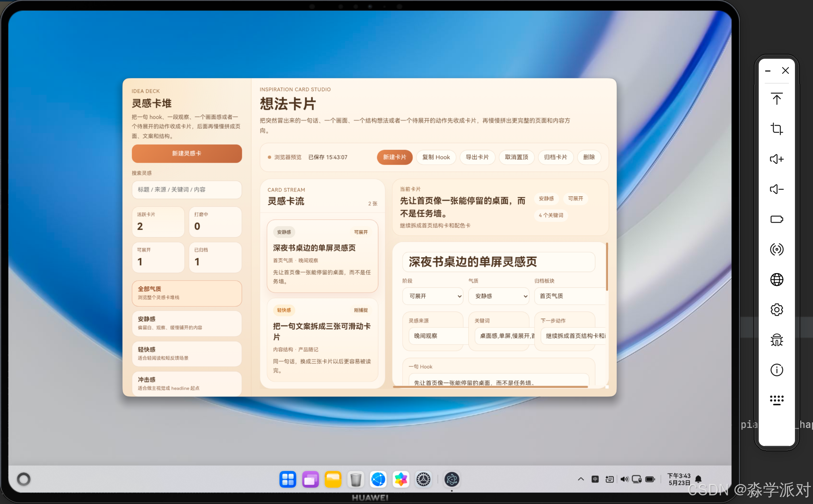The height and width of the screenshot is (504, 813).
Task: Expand the system tray chevron
Action: point(581,479)
